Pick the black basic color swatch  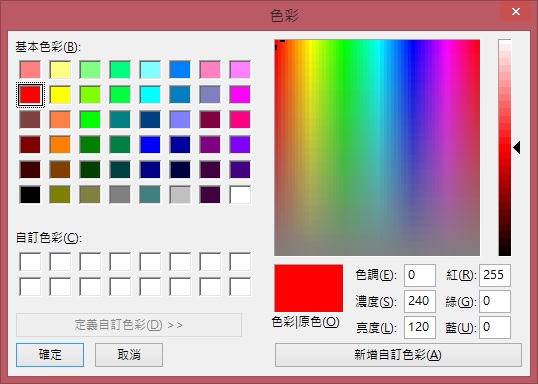(x=30, y=195)
